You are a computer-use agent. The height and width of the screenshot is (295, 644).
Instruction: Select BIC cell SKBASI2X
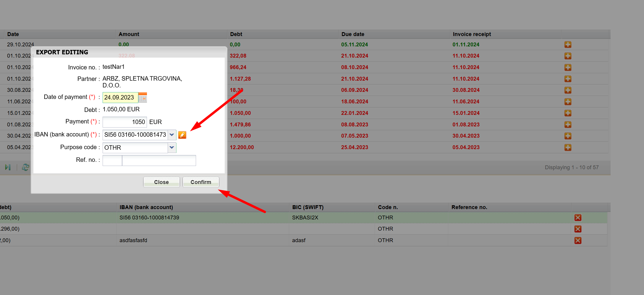tap(305, 218)
